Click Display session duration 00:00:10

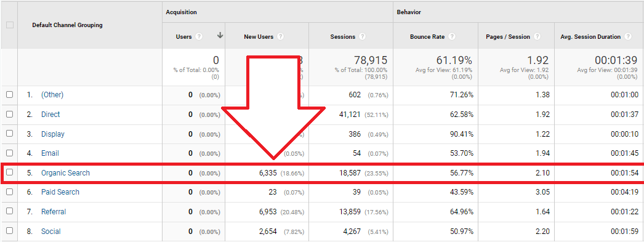625,134
